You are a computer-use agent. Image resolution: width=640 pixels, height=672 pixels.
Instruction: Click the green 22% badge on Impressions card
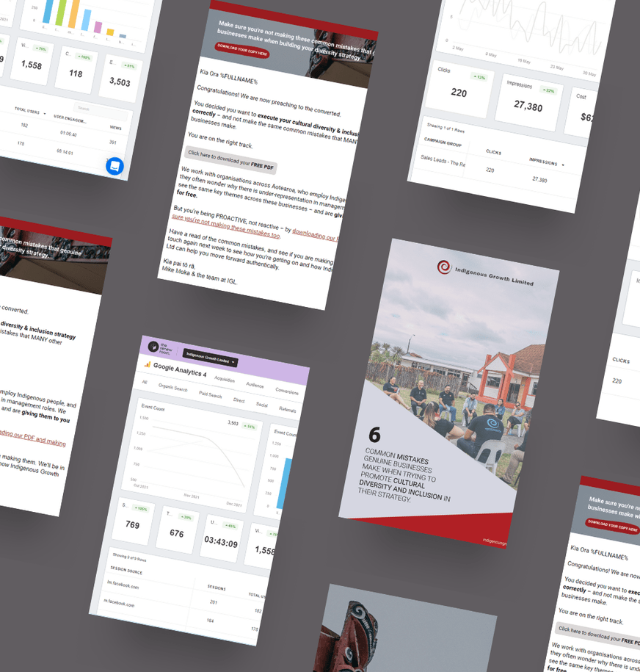[x=548, y=90]
